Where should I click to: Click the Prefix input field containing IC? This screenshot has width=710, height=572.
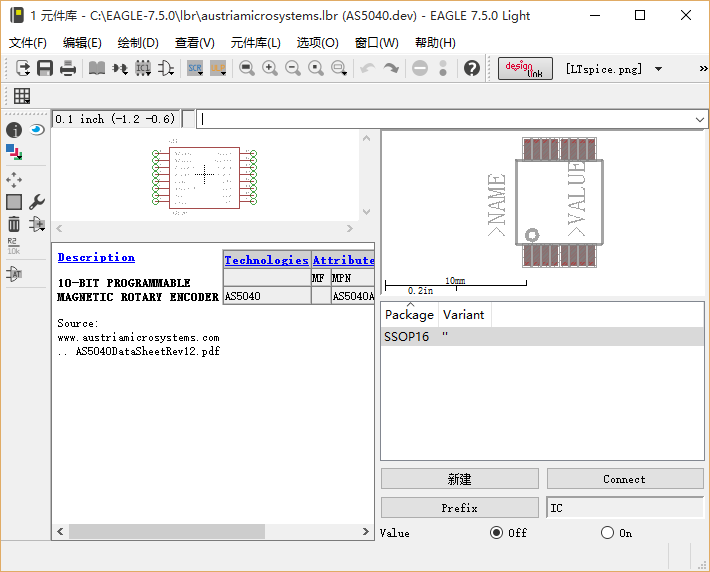pyautogui.click(x=625, y=508)
